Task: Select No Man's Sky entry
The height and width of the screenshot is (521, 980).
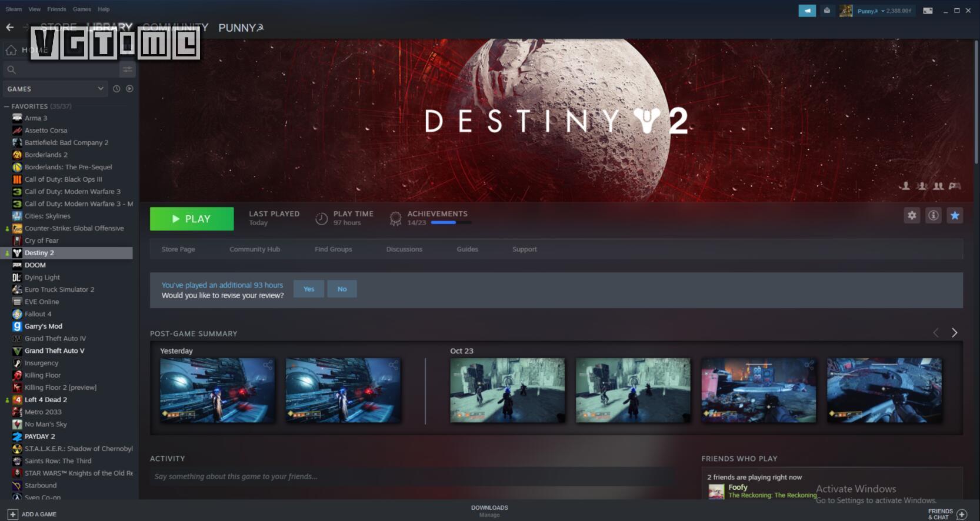Action: (45, 424)
